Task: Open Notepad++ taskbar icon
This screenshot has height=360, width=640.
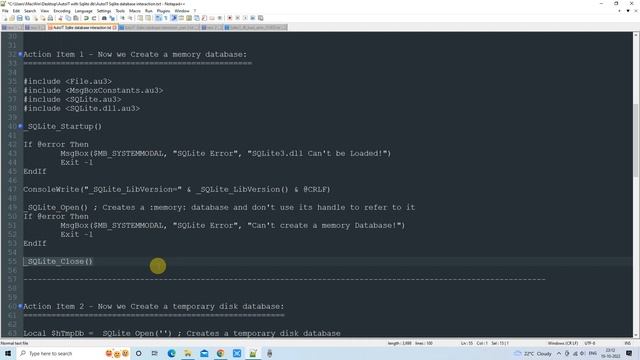Action: 253,353
